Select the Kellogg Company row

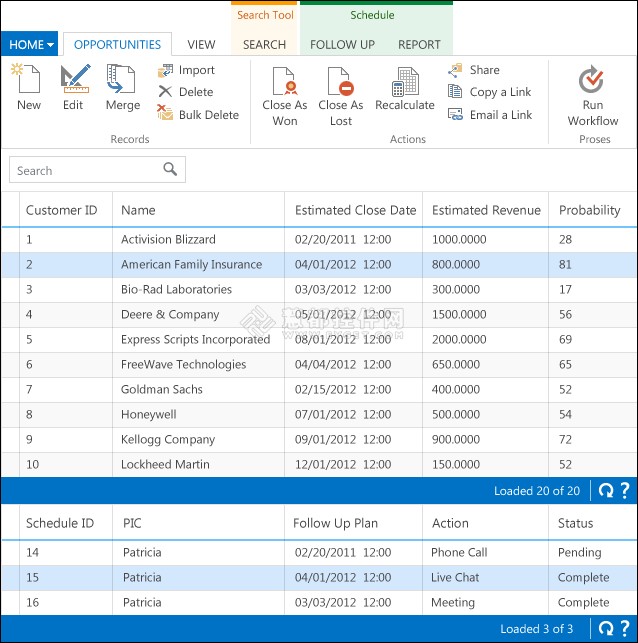click(x=319, y=440)
